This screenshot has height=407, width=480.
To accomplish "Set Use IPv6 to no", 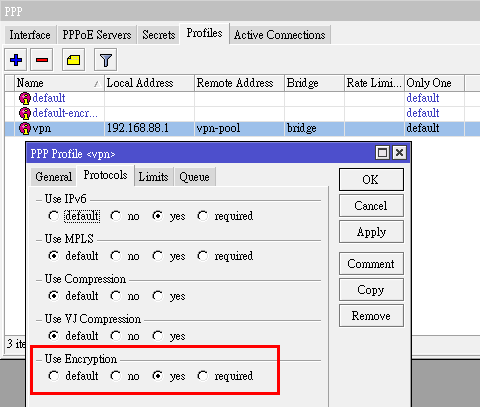I will click(x=116, y=216).
